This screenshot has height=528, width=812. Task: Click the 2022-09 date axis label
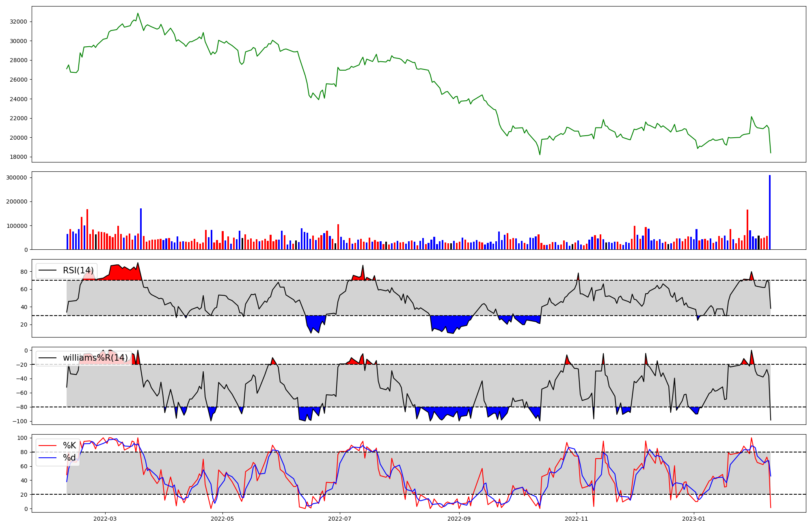tap(459, 519)
